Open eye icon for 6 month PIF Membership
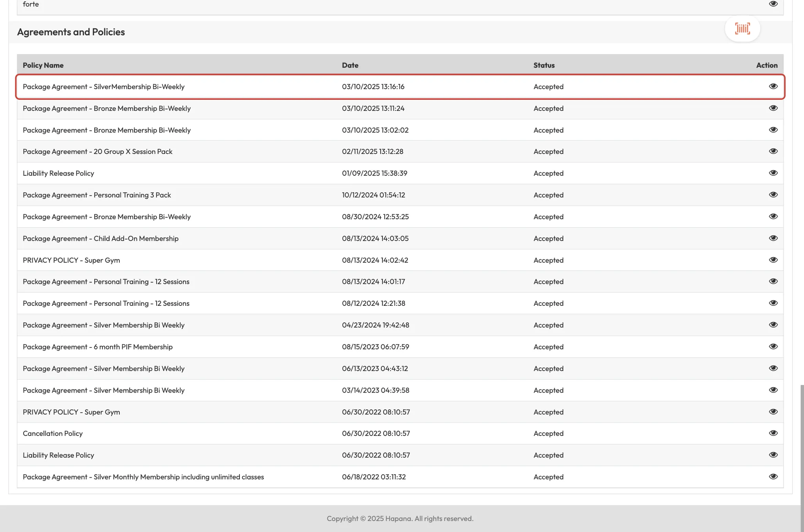The width and height of the screenshot is (804, 532). coord(773,346)
